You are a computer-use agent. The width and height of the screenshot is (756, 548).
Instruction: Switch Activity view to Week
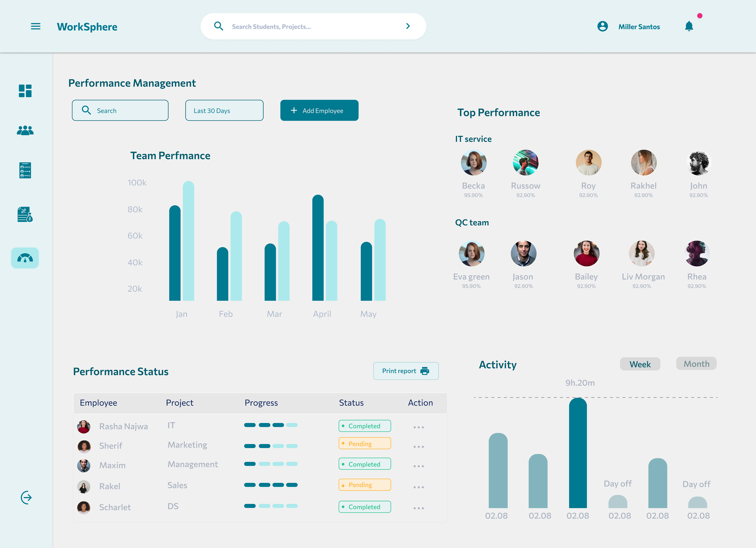click(x=640, y=364)
